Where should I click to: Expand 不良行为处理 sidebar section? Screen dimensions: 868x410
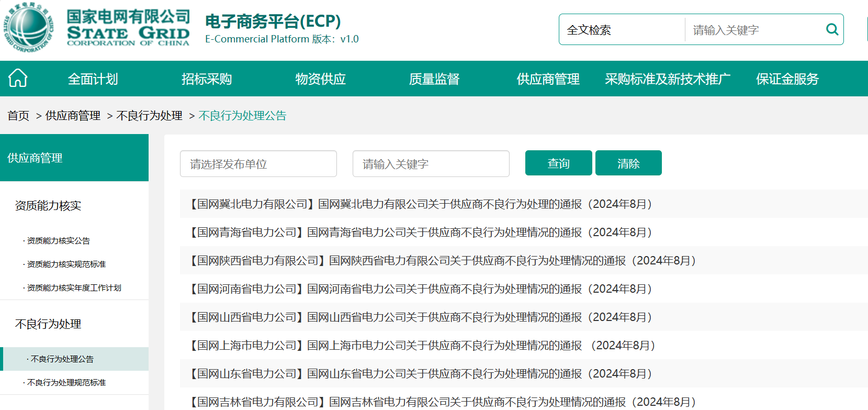tap(48, 324)
